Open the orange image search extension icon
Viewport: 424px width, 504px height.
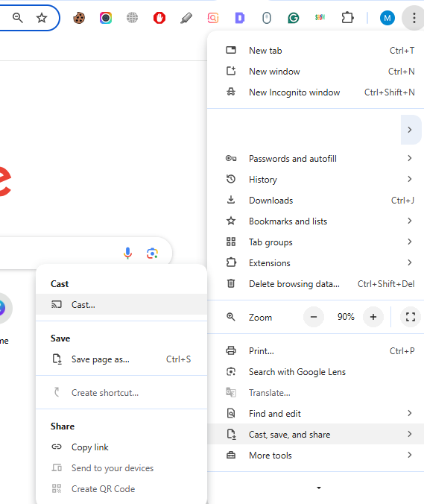[213, 18]
